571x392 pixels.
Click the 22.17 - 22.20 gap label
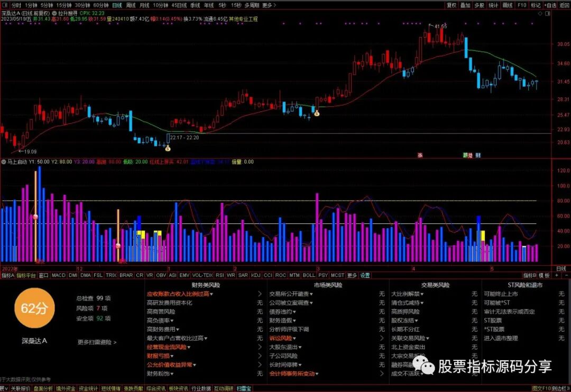pyautogui.click(x=185, y=137)
